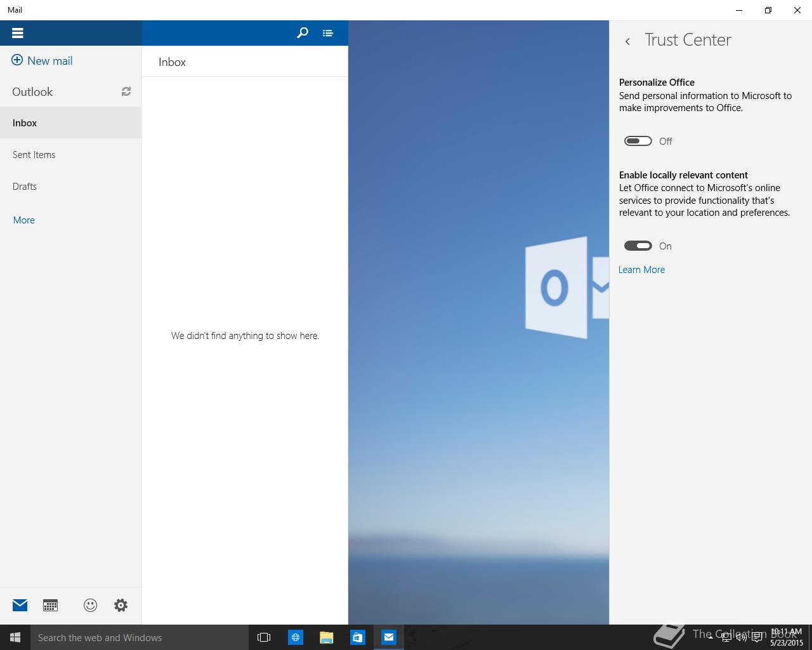Open Sent Items folder
Image resolution: width=812 pixels, height=650 pixels.
70,154
